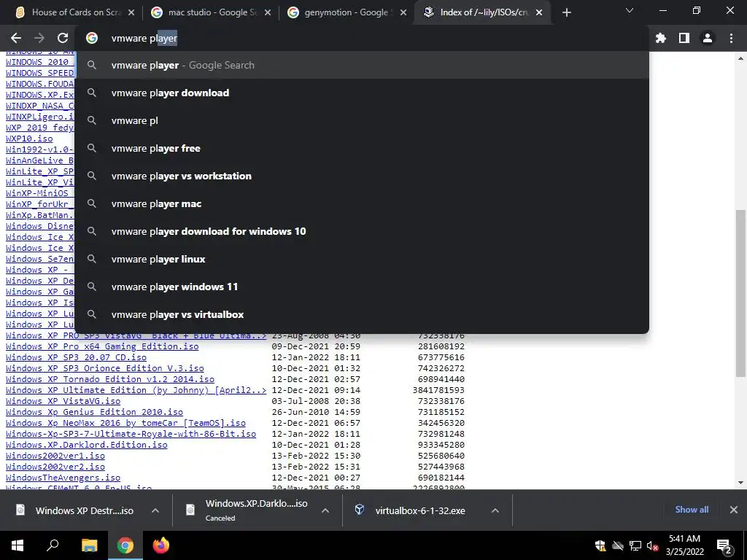747x560 pixels.
Task: Open Chrome's three-dot menu
Action: (731, 38)
